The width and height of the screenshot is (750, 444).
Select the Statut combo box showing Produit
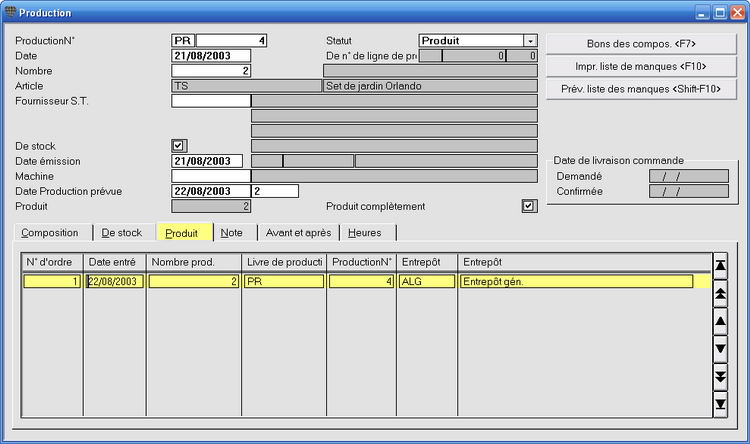[x=478, y=41]
